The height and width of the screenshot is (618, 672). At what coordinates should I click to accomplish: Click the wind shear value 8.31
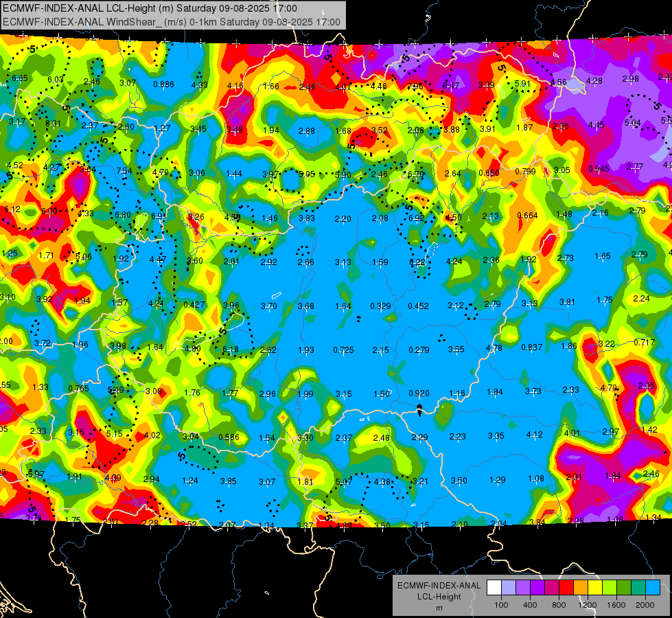coord(53,124)
